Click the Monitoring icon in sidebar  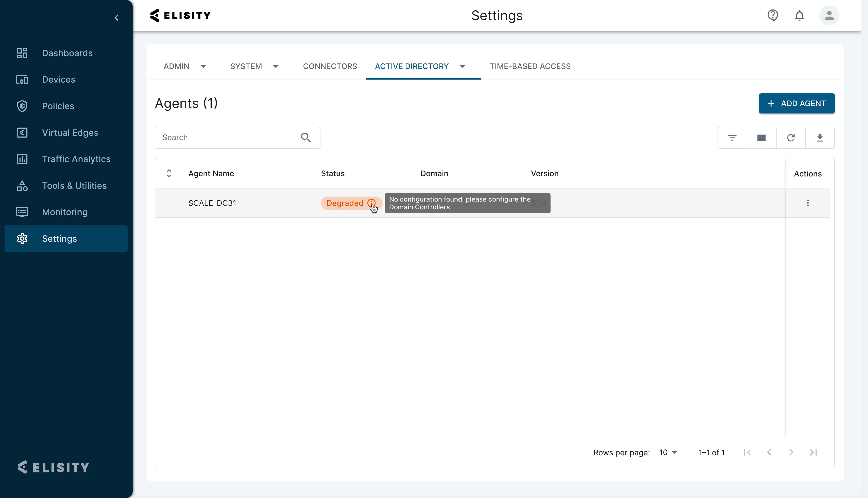(22, 212)
